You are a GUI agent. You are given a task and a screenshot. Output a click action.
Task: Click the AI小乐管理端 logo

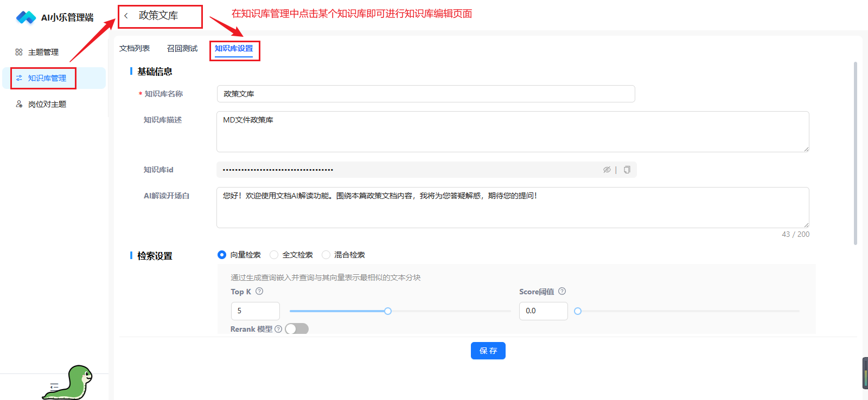26,17
